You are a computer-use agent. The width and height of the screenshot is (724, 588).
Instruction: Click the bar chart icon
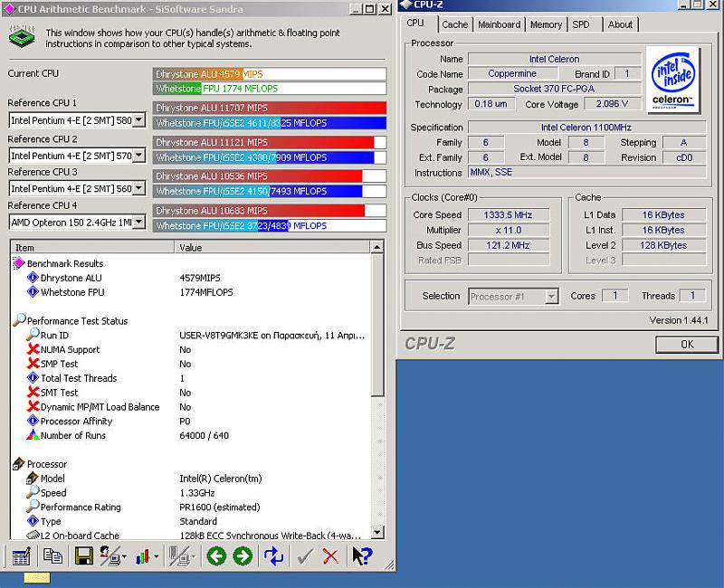click(143, 556)
